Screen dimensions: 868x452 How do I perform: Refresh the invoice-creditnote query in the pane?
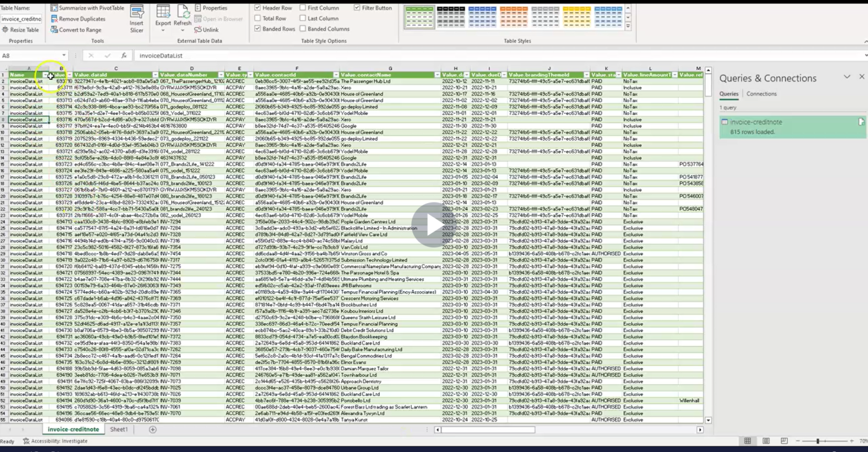861,121
